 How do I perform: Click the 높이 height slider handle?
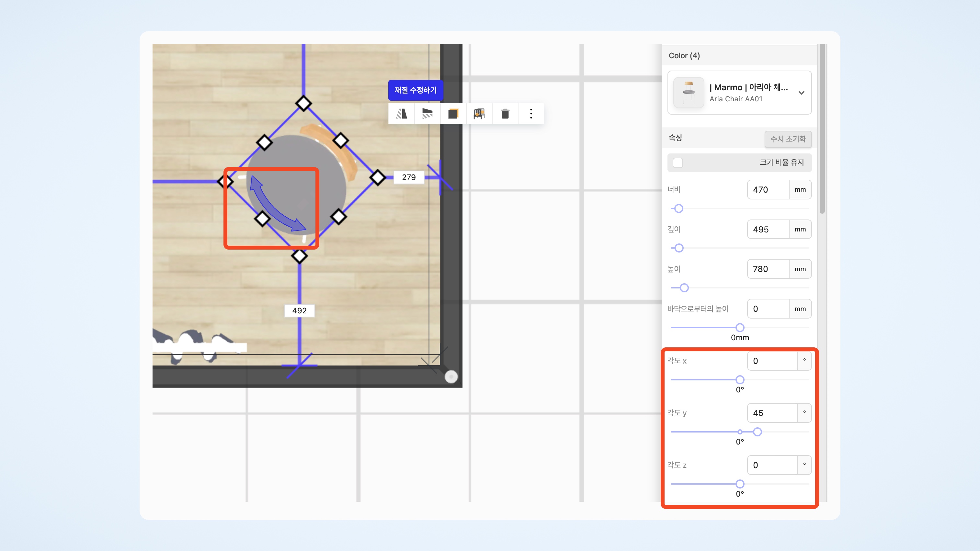click(x=684, y=288)
